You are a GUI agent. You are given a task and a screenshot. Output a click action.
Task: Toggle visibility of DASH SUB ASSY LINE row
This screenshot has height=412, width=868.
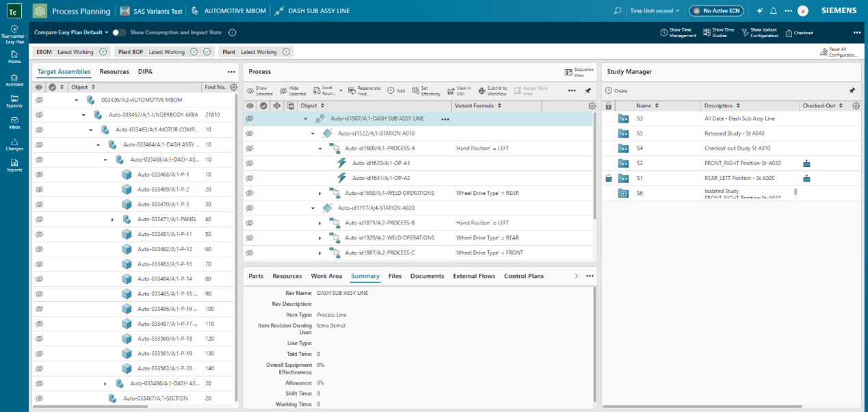click(250, 118)
